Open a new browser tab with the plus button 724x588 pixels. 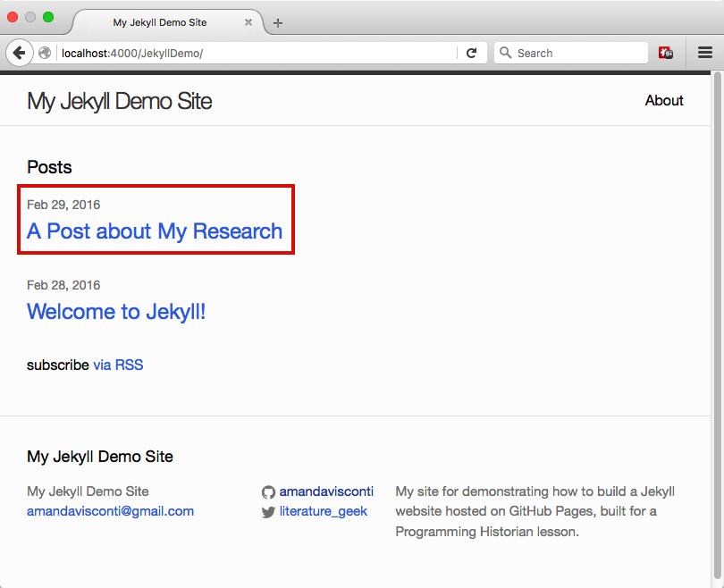click(x=280, y=21)
